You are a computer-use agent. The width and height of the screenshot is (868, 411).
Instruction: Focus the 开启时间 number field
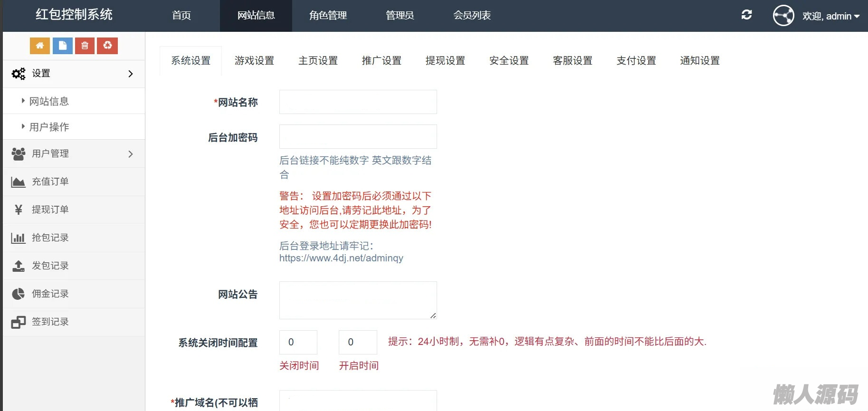point(358,342)
